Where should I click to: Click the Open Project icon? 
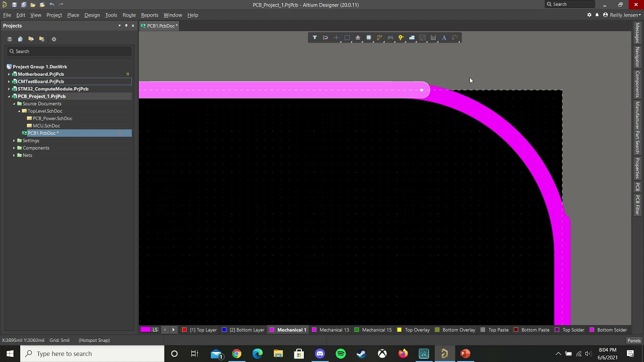[x=42, y=5]
